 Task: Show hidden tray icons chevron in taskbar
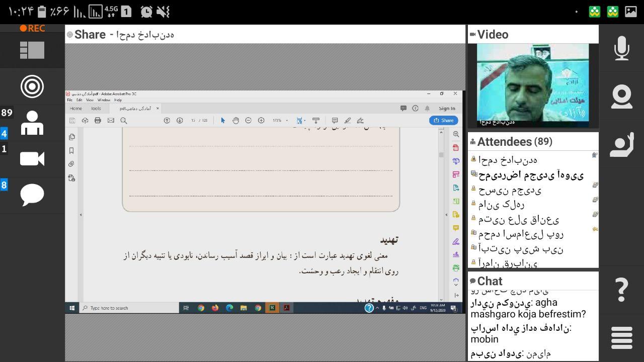coord(377,308)
